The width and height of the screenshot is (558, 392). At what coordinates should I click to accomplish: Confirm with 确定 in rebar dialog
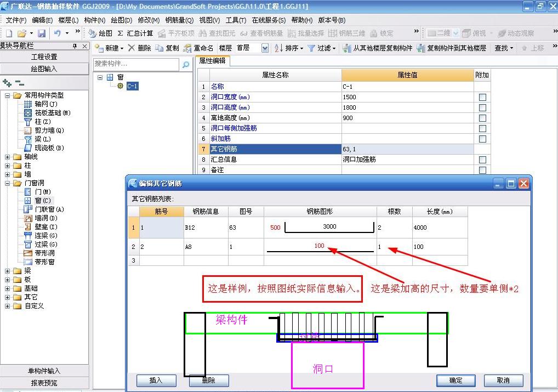tap(455, 380)
